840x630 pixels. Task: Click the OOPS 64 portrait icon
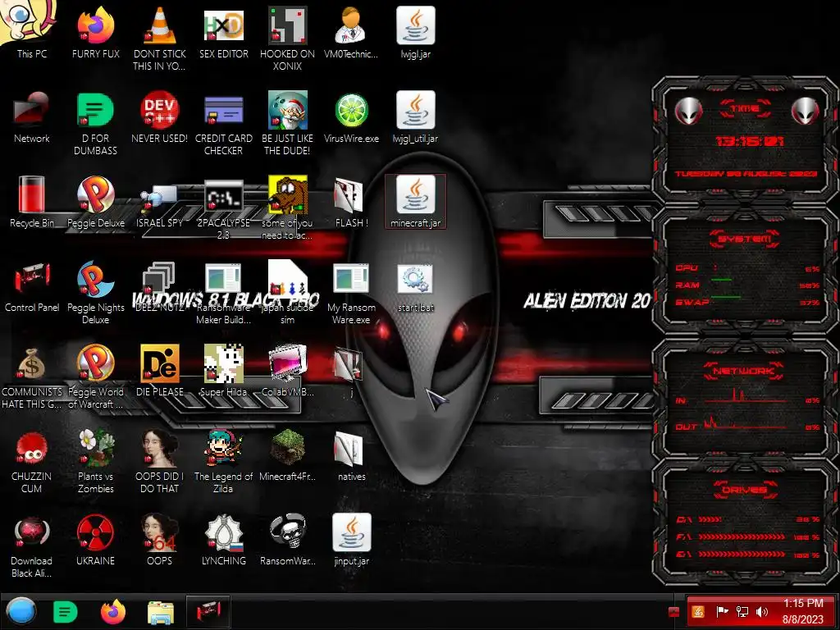[x=159, y=540]
